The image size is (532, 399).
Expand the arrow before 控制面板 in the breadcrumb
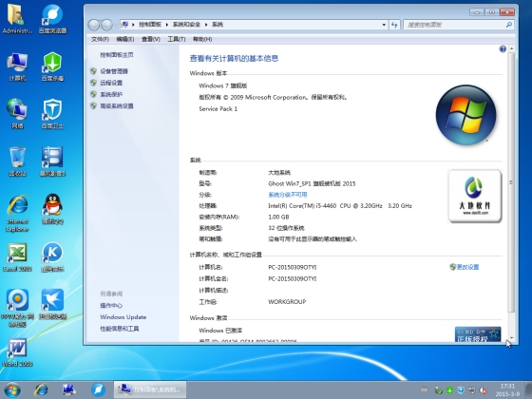point(133,25)
